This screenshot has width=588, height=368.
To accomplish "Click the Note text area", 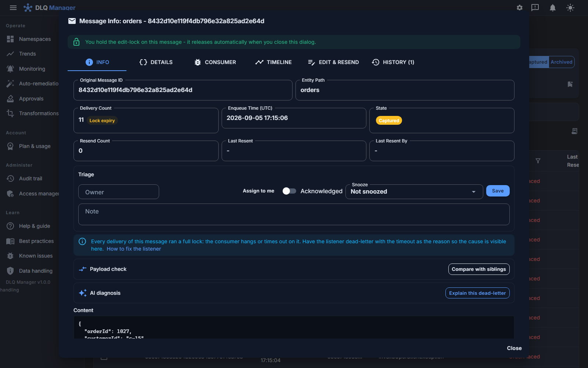I will 294,214.
